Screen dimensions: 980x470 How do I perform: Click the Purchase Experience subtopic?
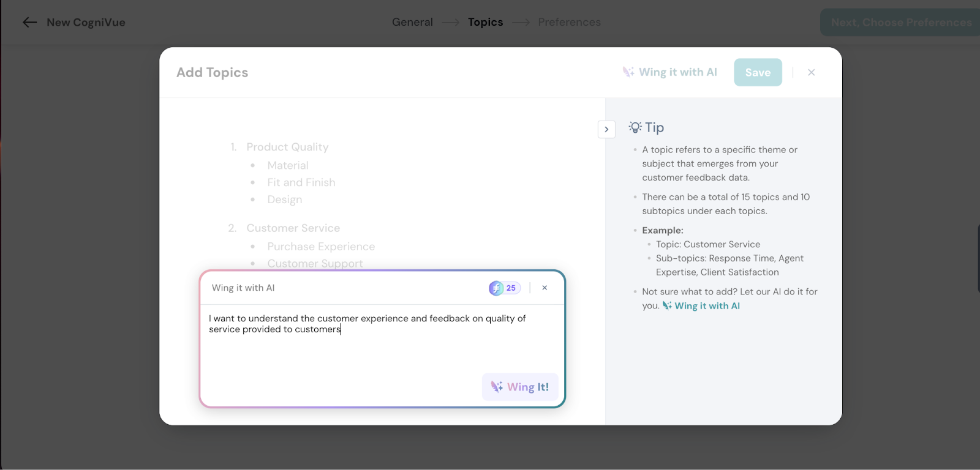(321, 247)
